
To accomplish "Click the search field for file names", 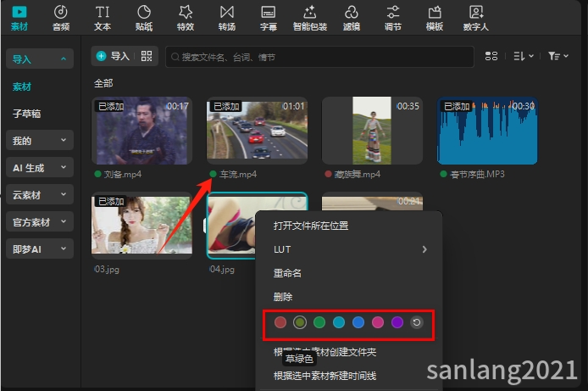I will (319, 57).
